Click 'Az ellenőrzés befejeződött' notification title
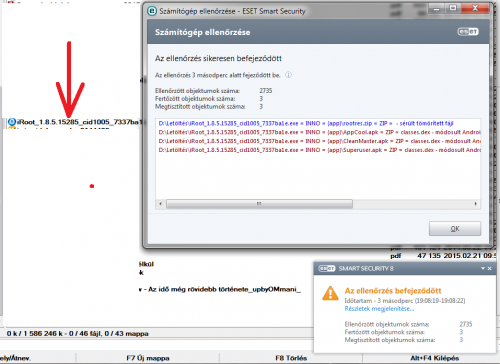The width and height of the screenshot is (500, 364). [393, 291]
